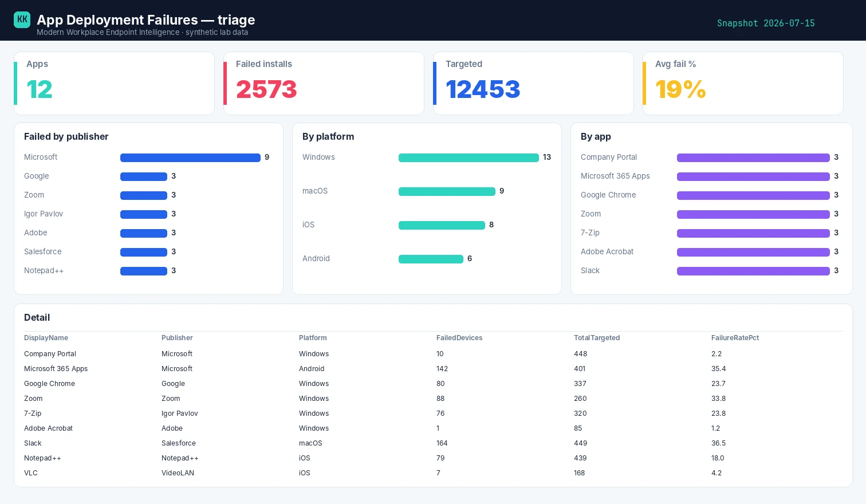866x504 pixels.
Task: Select Microsoft 365 Apps in the Detail table
Action: 56,369
